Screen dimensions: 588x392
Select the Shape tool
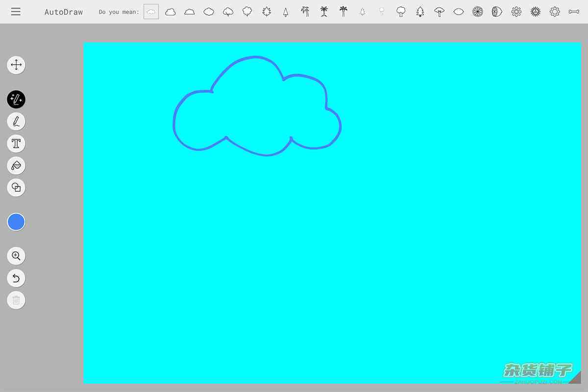coord(16,187)
